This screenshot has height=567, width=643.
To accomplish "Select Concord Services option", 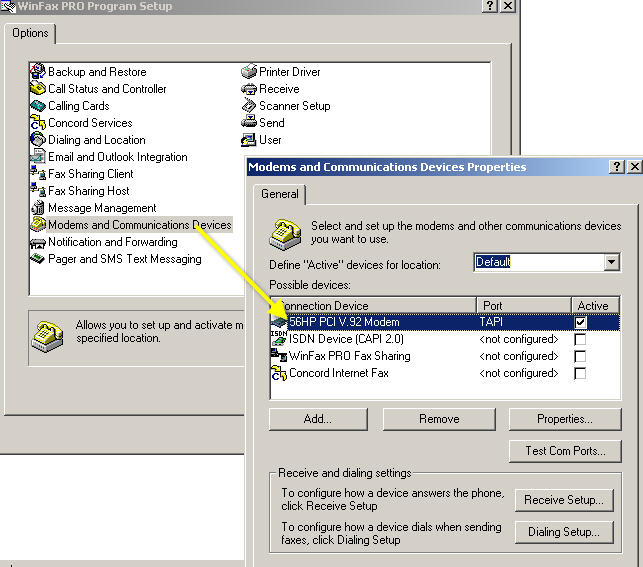I will click(x=90, y=123).
